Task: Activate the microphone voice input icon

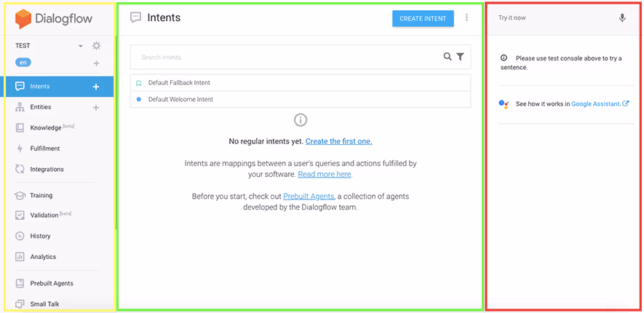Action: [x=622, y=18]
